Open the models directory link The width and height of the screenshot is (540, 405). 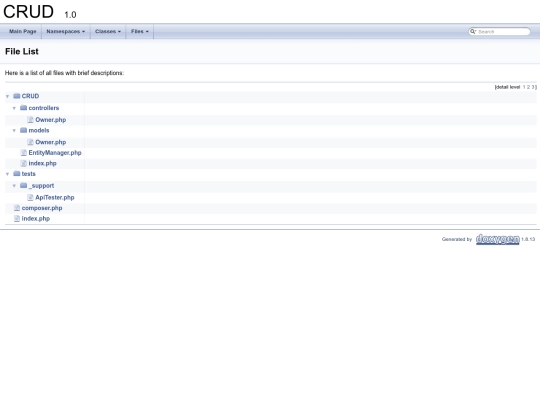39,130
